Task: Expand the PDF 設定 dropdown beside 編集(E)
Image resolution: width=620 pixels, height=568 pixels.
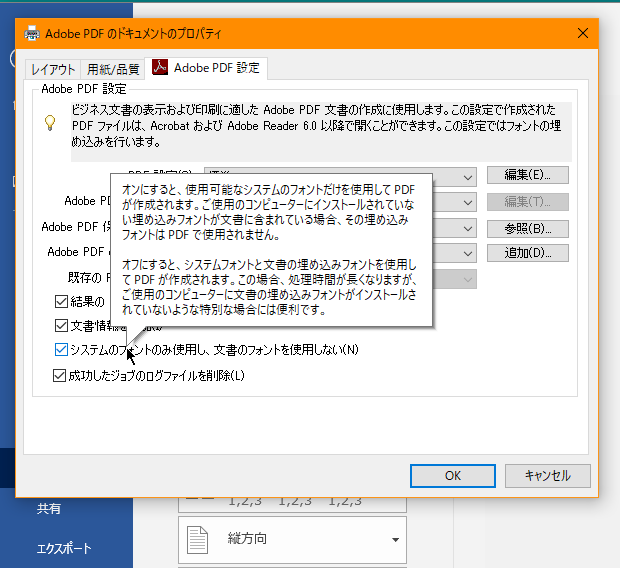Action: pos(468,177)
